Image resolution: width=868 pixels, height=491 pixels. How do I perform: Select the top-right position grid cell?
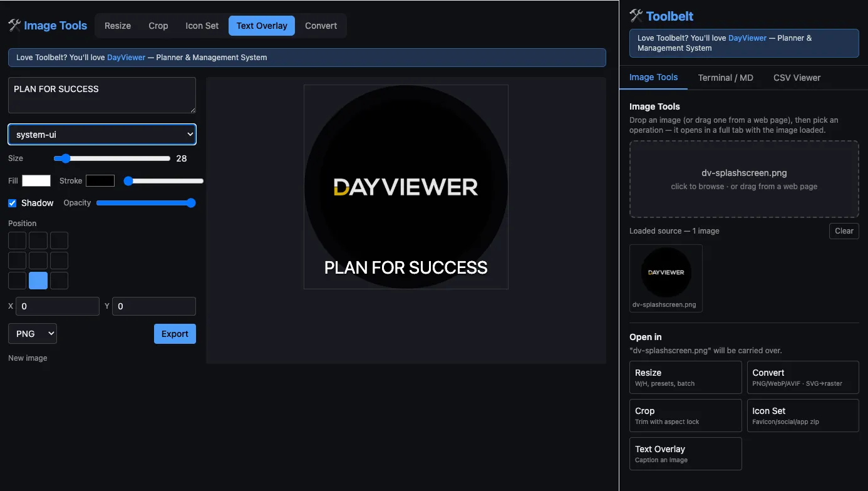pos(59,240)
